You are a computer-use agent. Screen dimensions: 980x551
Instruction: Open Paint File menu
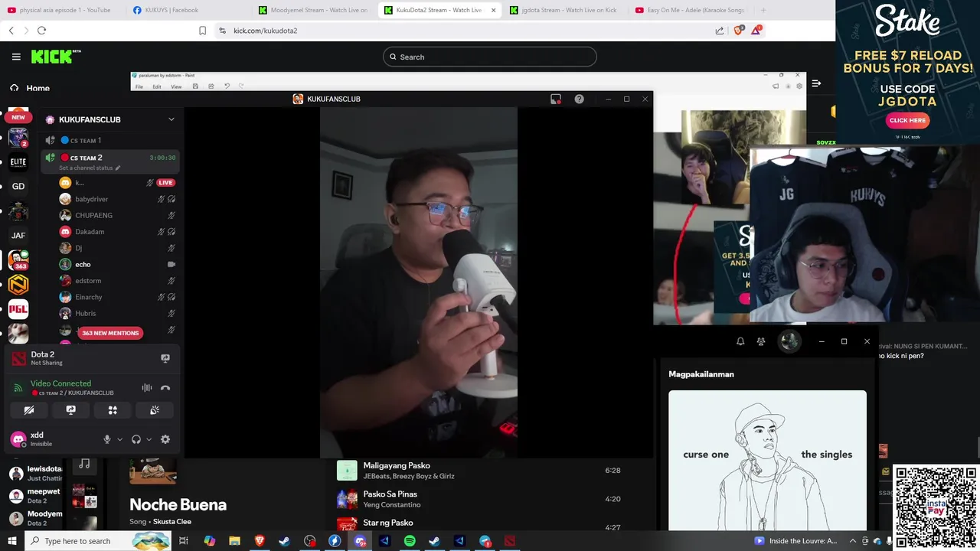tap(139, 86)
